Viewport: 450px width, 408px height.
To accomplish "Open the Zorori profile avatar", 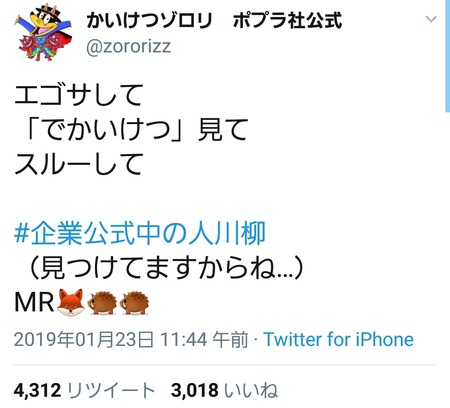I will (x=43, y=33).
